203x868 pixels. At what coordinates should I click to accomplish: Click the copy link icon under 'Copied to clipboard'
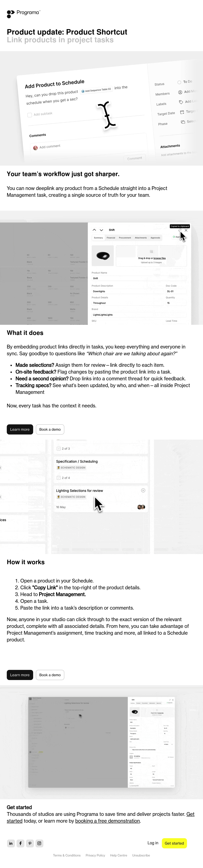(180, 230)
